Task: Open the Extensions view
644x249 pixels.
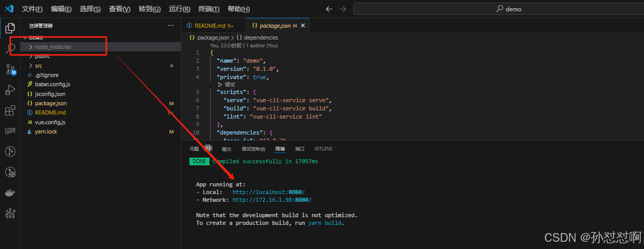Action: (x=10, y=111)
